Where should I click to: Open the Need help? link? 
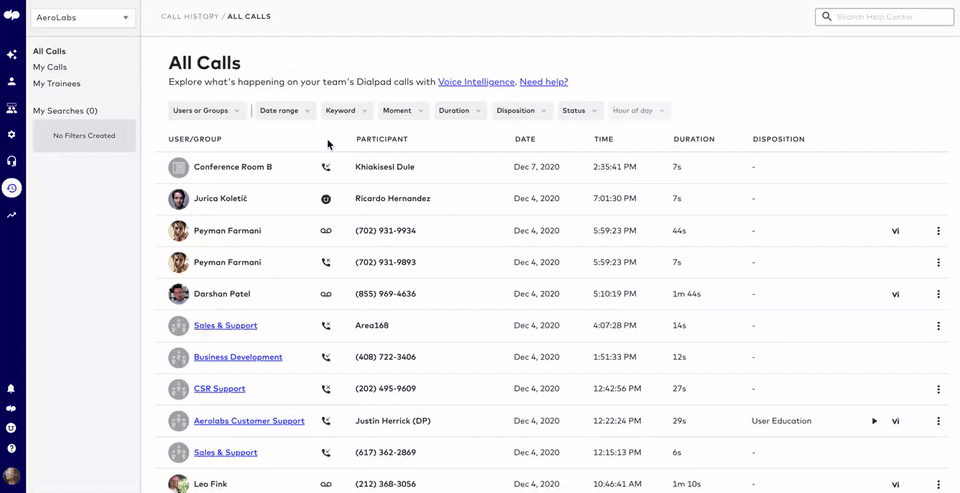[544, 82]
